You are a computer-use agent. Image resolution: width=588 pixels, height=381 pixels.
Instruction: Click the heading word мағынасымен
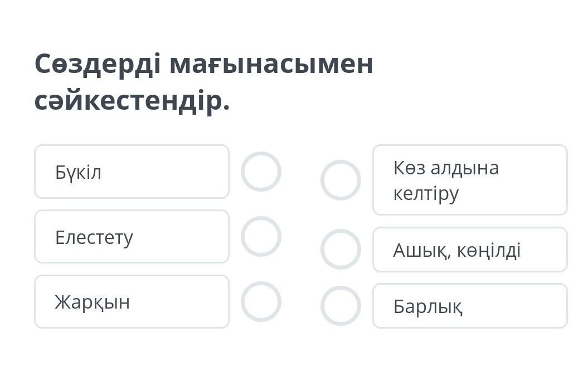click(x=271, y=63)
